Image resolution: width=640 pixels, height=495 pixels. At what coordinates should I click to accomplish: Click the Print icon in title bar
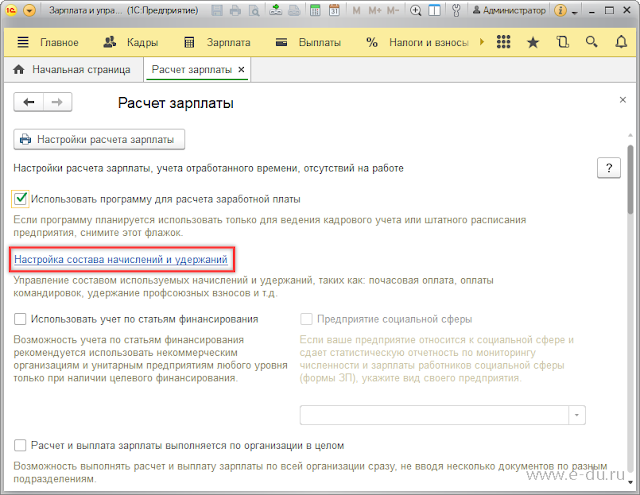click(236, 11)
